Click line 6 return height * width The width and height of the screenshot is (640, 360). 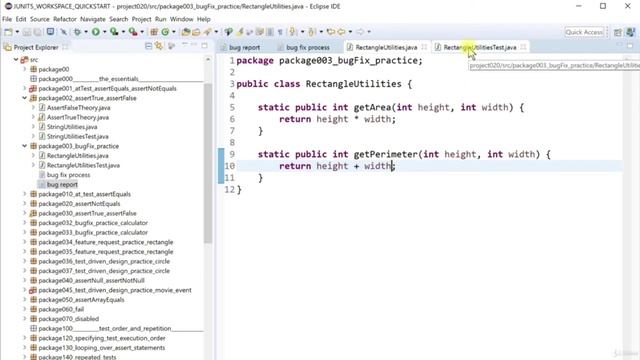click(337, 119)
